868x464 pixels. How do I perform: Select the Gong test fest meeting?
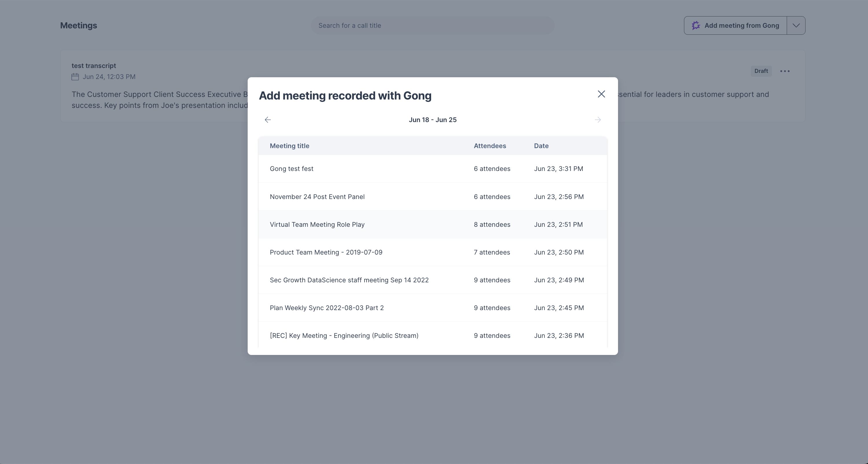(433, 169)
